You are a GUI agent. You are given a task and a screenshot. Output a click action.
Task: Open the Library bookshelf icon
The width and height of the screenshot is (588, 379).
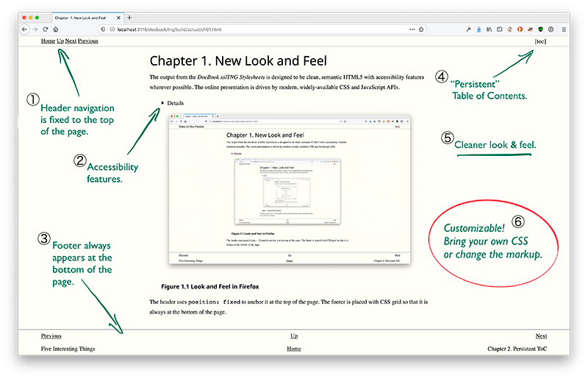point(489,29)
